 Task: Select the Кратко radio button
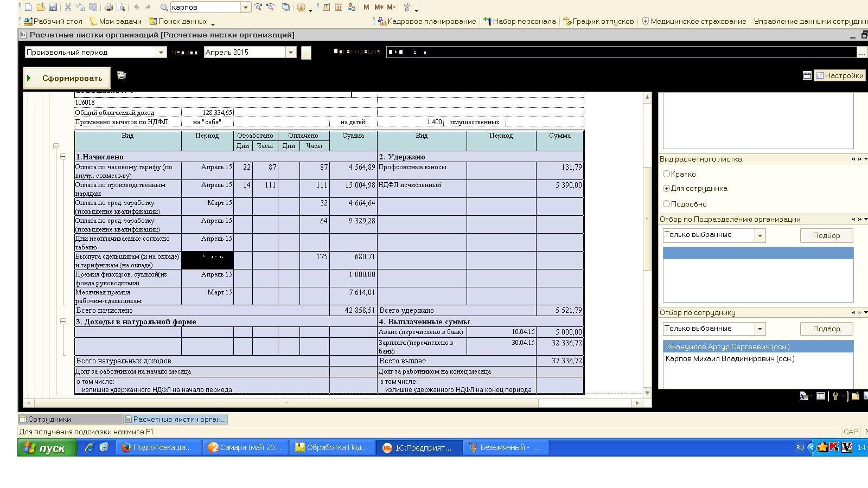click(667, 174)
